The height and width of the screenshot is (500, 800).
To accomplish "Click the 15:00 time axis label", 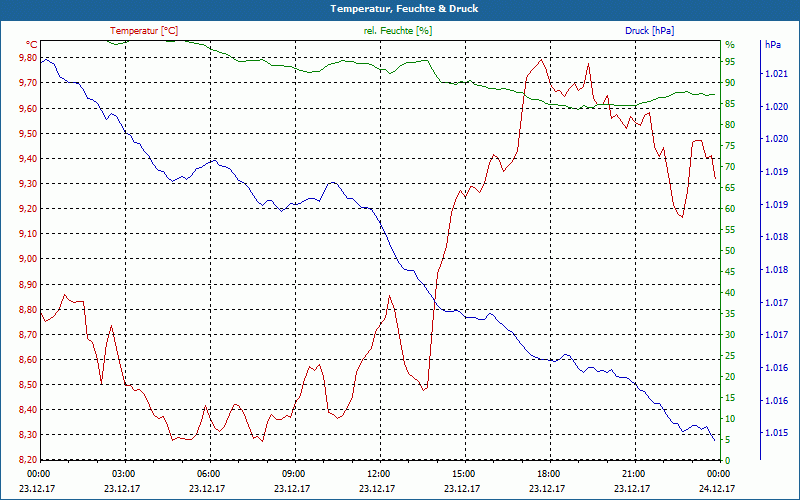I will pos(463,473).
